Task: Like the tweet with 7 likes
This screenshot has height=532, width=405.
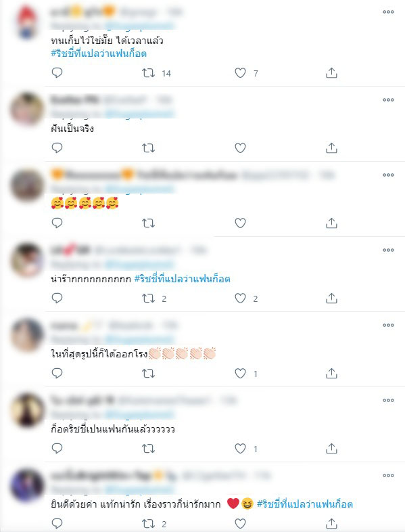Action: point(240,73)
